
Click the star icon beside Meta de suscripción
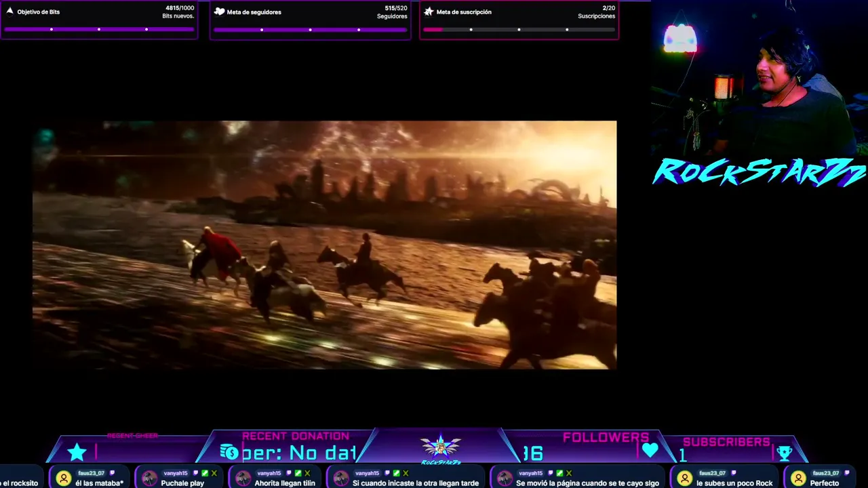tap(429, 12)
